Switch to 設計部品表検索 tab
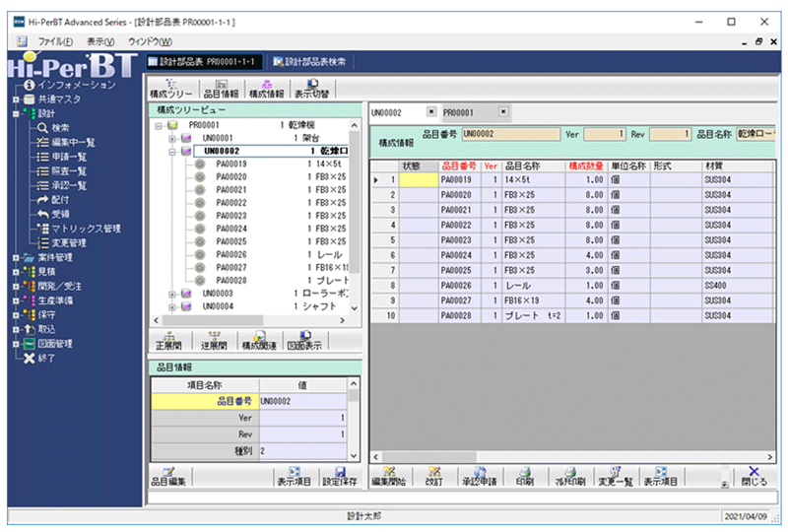The image size is (788, 532). coord(309,62)
